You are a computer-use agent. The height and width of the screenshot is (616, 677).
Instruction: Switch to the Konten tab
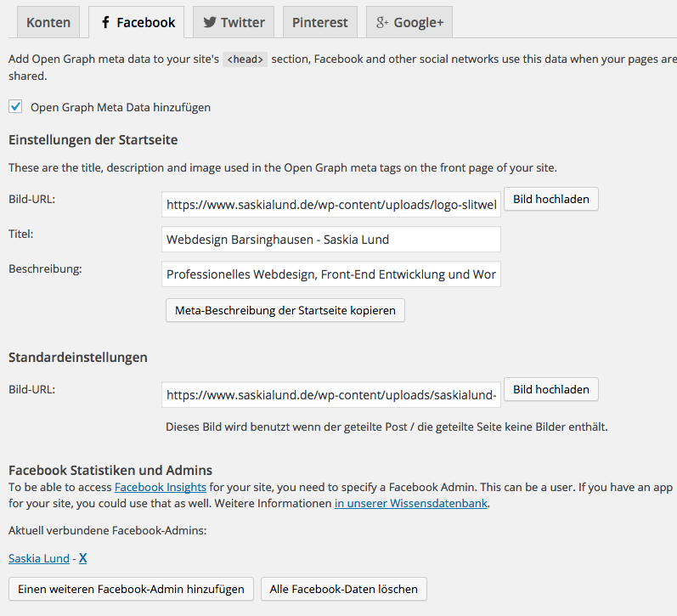48,23
